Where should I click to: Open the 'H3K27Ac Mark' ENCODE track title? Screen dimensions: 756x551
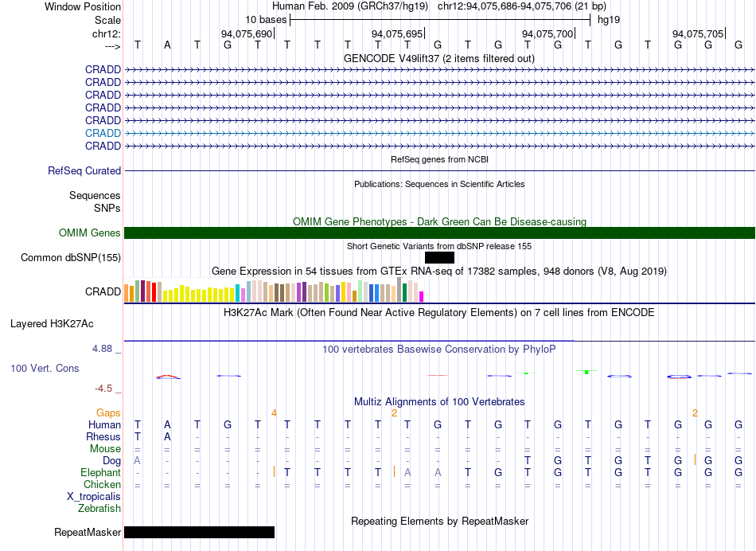[x=439, y=313]
